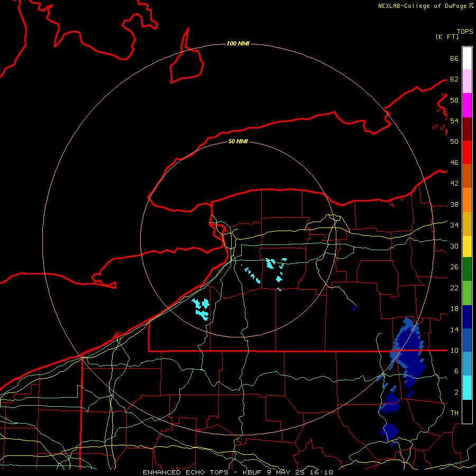Screen dimensions: 476x476
Task: Click the cyan echo cluster southwest of the 50 NMI ring
Action: 200,309
